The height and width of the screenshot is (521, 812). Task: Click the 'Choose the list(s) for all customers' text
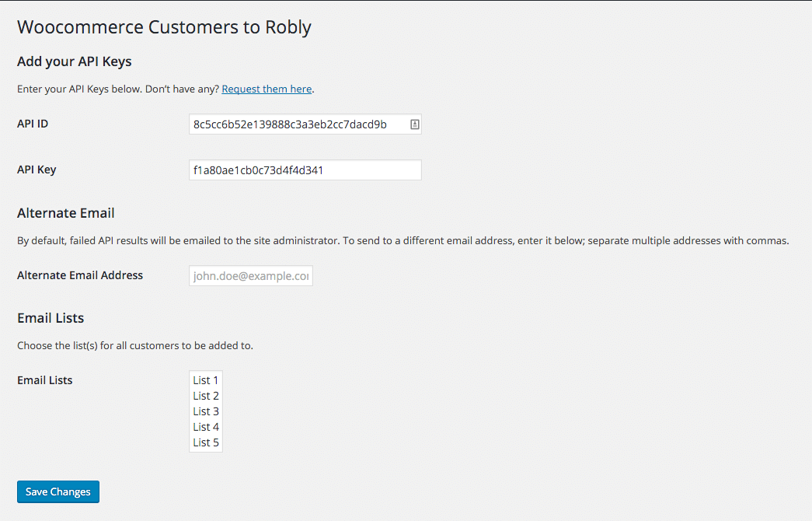[135, 346]
